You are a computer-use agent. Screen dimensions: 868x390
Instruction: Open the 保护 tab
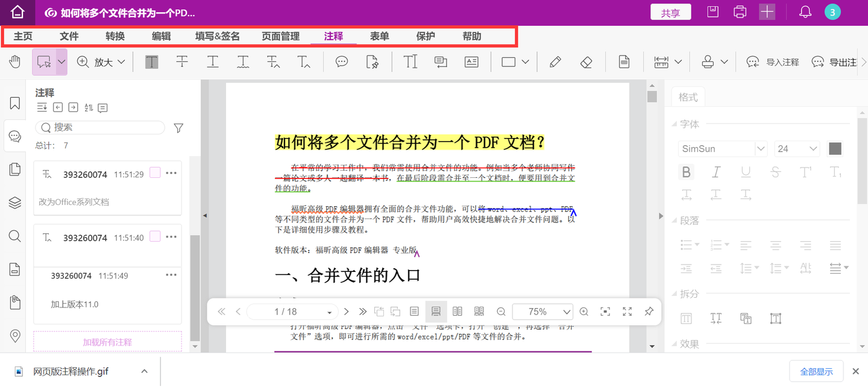426,36
